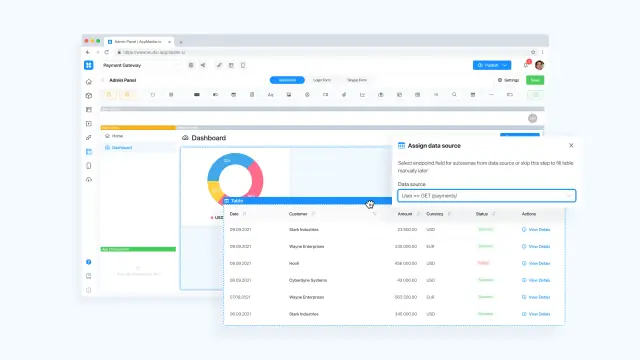Click the Status column header
The height and width of the screenshot is (360, 640).
tap(482, 214)
